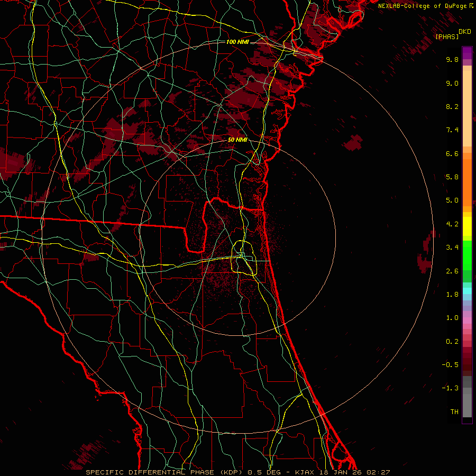Image resolution: width=476 pixels, height=476 pixels.
Task: Click the '50 NMI' range ring label
Action: (x=237, y=140)
